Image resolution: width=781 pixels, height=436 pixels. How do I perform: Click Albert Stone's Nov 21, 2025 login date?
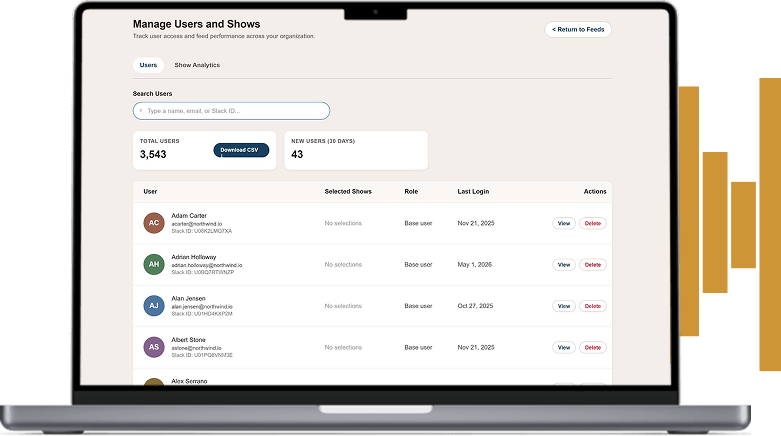476,347
